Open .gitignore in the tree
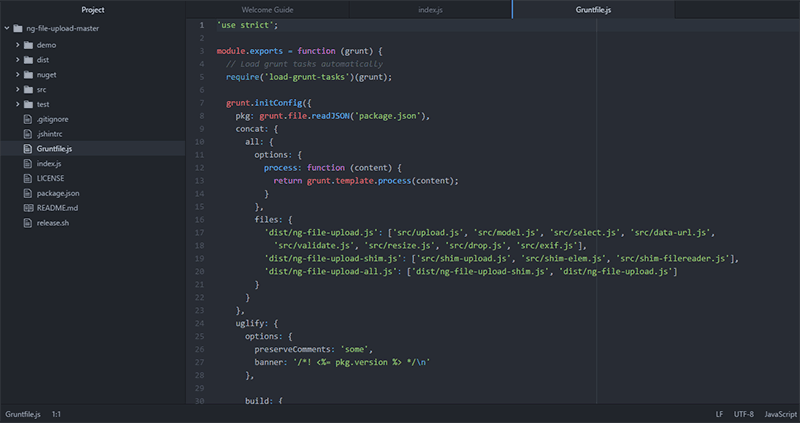The image size is (800, 423). click(x=53, y=119)
